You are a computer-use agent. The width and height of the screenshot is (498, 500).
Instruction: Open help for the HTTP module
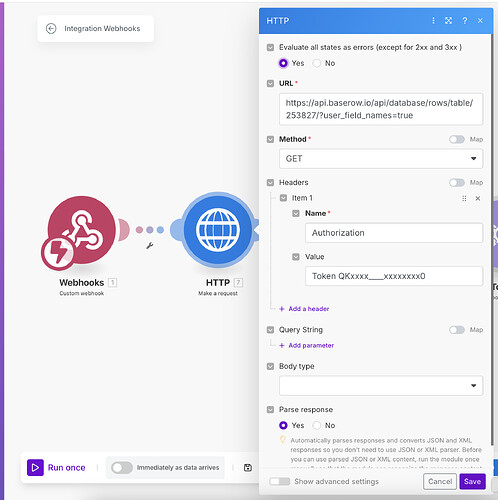(465, 21)
